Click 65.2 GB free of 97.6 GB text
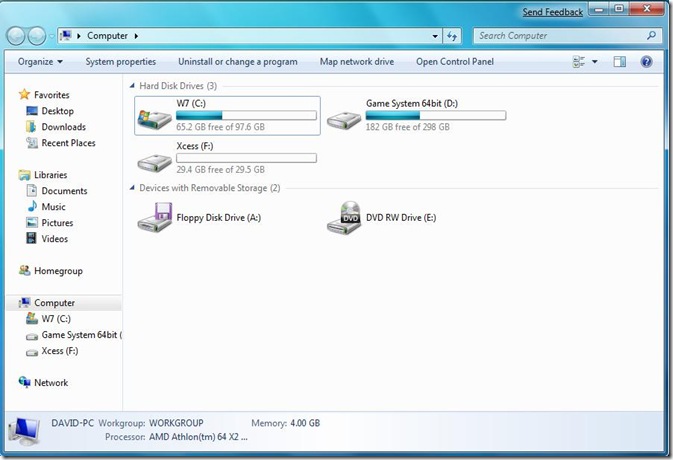 pos(220,127)
